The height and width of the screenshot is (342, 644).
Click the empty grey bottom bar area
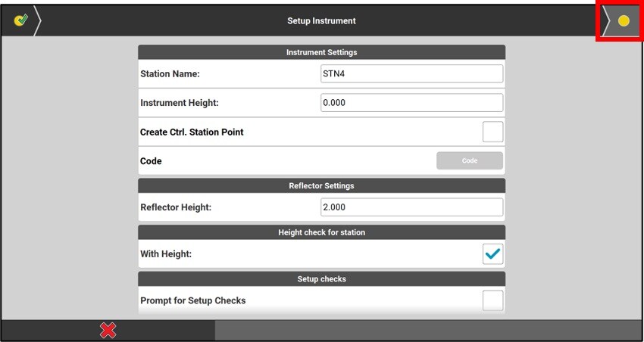click(x=428, y=330)
